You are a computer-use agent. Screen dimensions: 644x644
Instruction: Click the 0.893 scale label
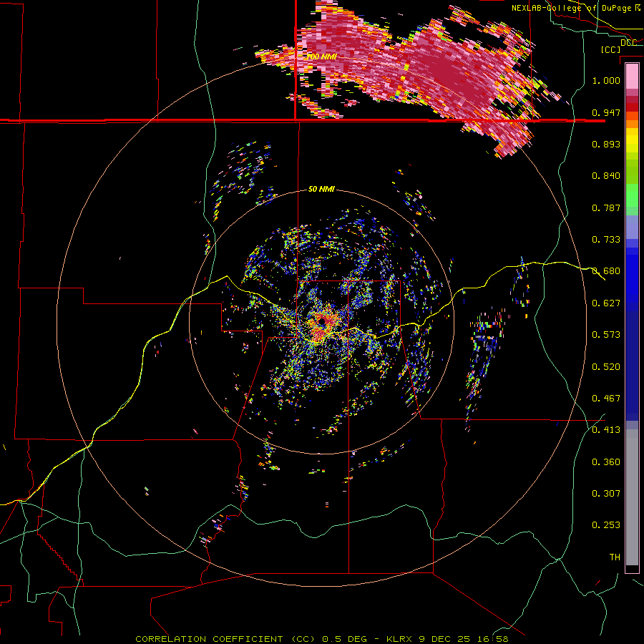point(606,144)
